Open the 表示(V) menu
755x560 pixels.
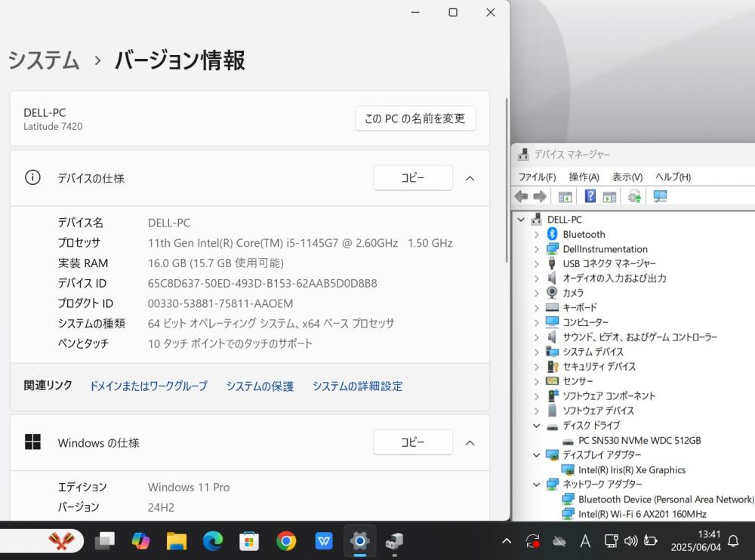627,177
